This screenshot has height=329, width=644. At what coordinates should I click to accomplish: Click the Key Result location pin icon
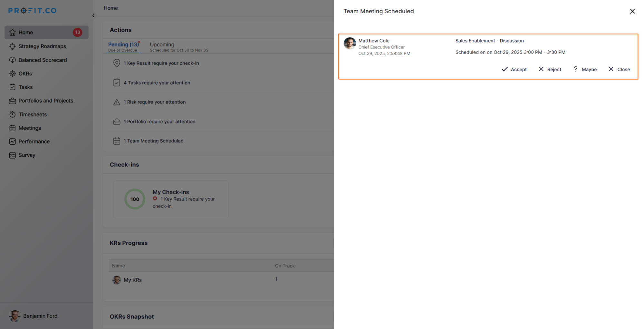tap(117, 63)
